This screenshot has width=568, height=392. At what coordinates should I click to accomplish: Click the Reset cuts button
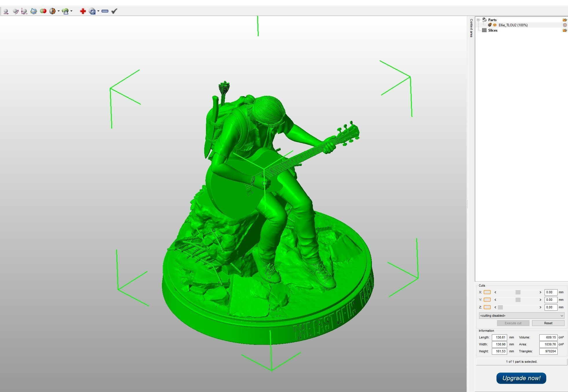click(x=548, y=323)
